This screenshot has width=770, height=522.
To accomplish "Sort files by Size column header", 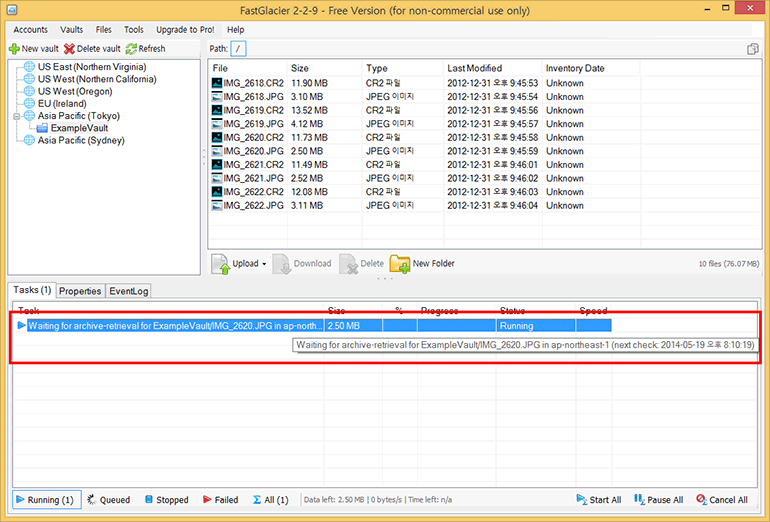I will tap(300, 68).
